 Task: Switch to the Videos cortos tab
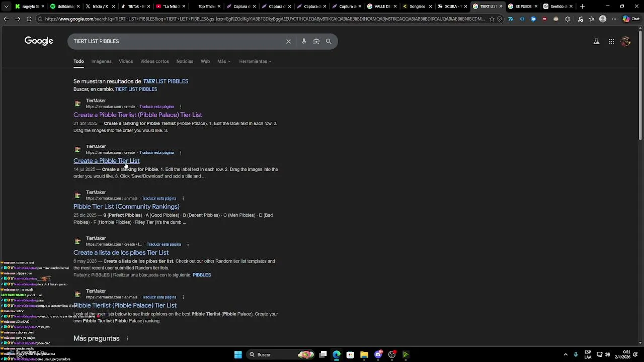[154, 61]
